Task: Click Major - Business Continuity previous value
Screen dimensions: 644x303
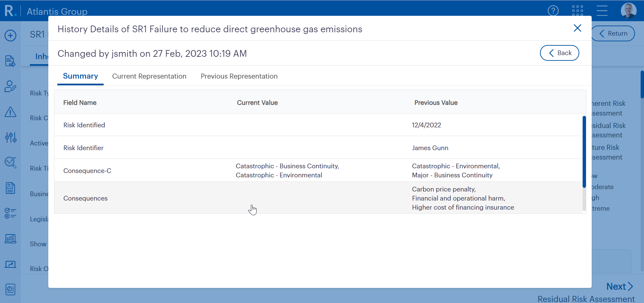Action: tap(452, 175)
